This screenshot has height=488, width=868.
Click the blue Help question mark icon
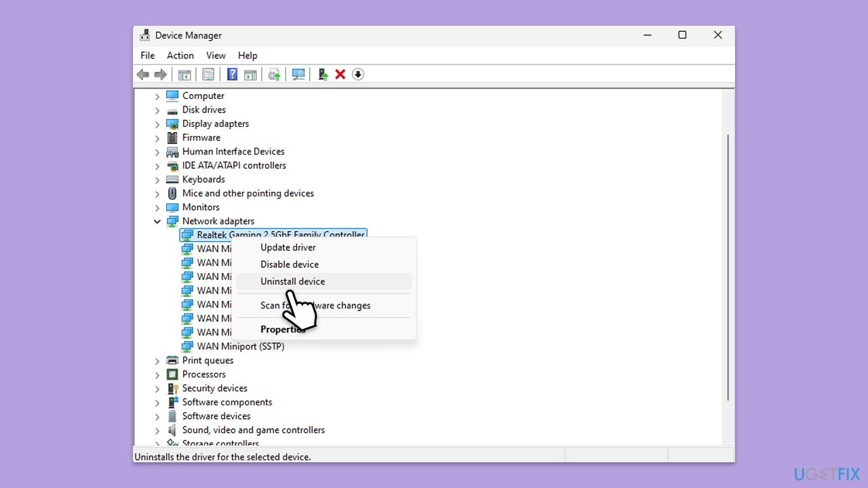click(x=233, y=75)
